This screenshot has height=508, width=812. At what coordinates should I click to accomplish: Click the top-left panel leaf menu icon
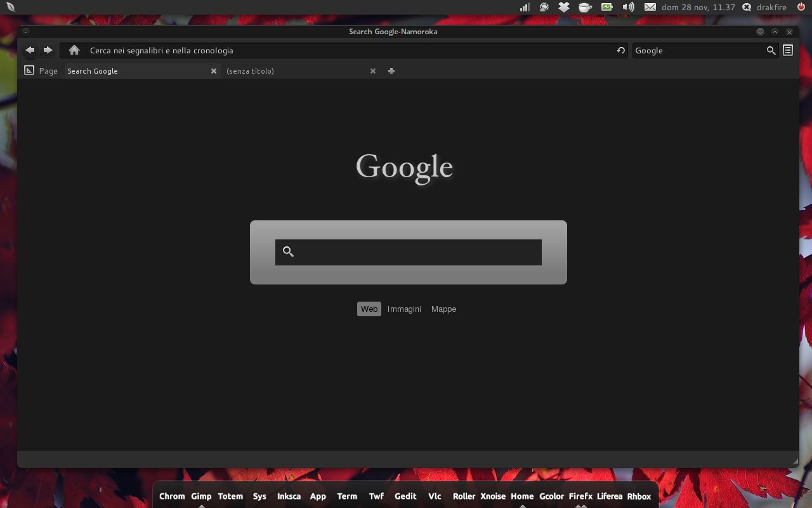click(x=10, y=7)
